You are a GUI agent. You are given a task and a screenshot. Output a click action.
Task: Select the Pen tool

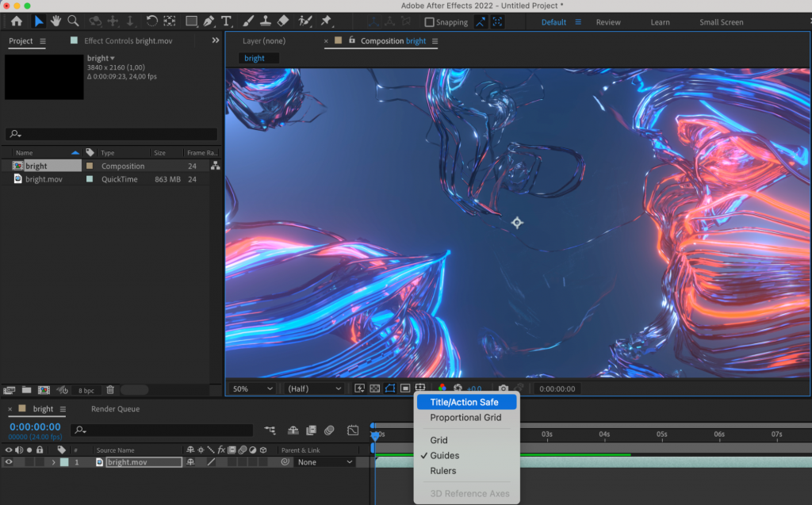point(209,21)
